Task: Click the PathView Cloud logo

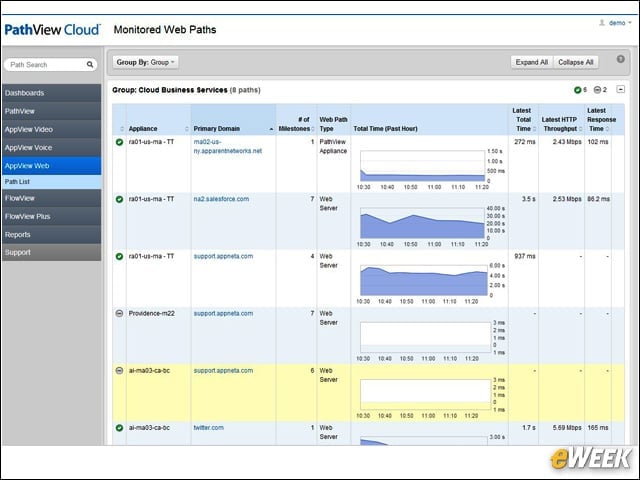Action: tap(52, 30)
